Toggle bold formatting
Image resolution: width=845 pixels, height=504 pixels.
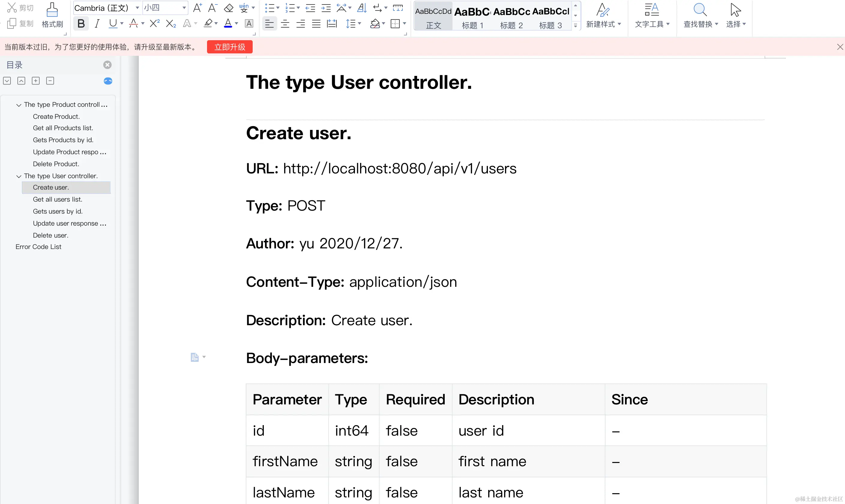pyautogui.click(x=81, y=23)
